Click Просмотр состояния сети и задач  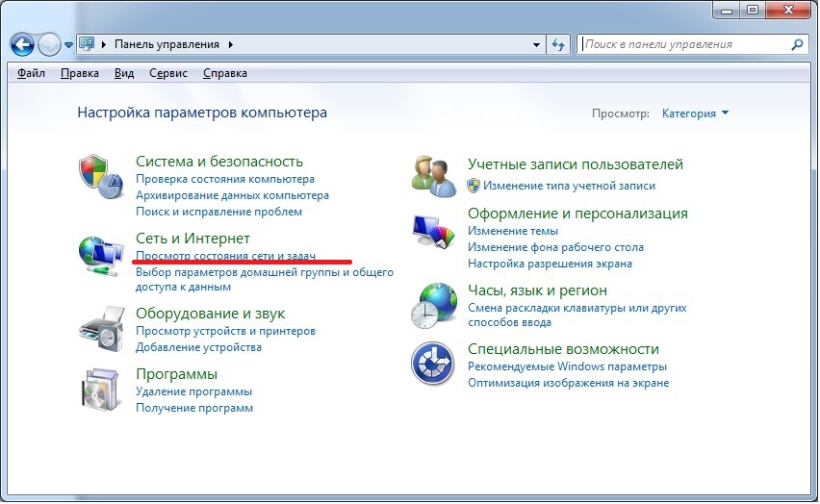pyautogui.click(x=225, y=256)
